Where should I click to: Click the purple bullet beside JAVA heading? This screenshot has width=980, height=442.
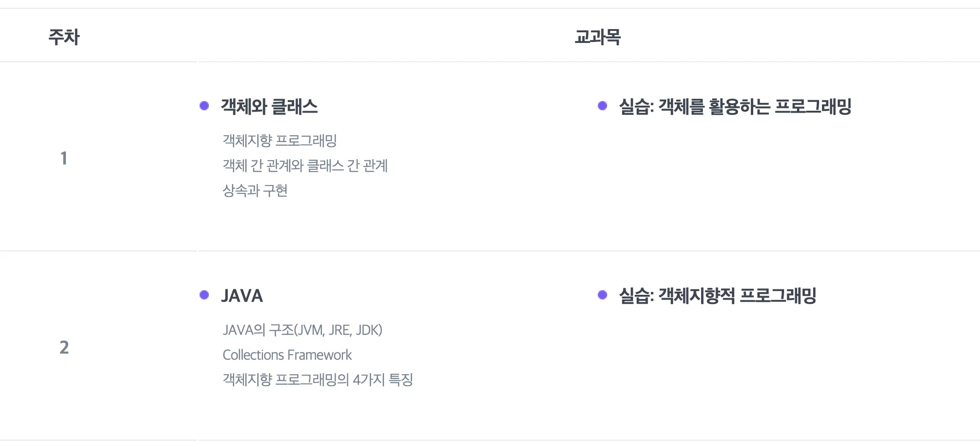pos(204,295)
